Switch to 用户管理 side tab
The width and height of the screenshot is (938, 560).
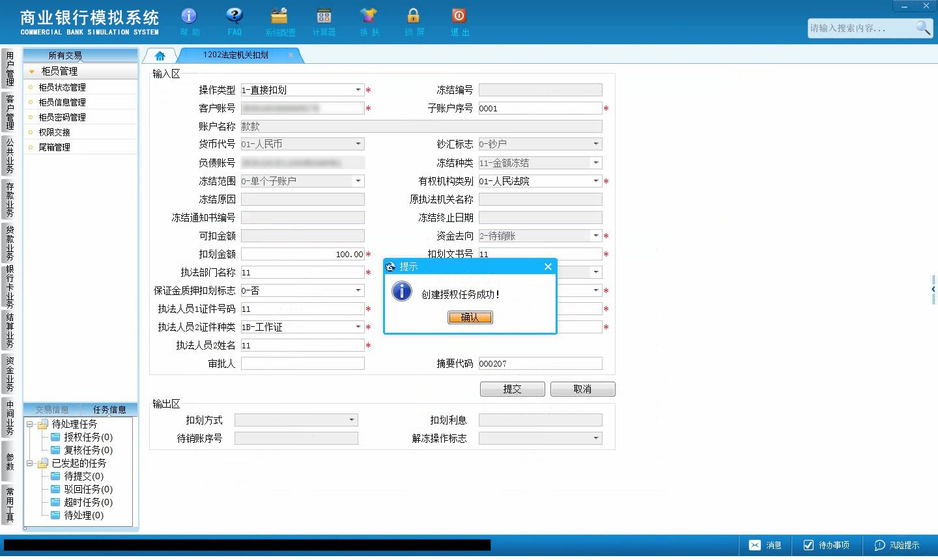pyautogui.click(x=10, y=69)
